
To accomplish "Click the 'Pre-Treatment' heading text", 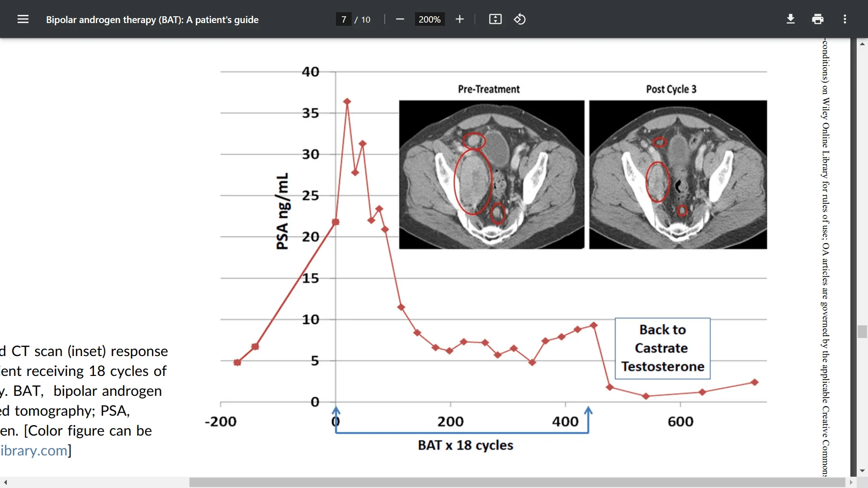I will (x=489, y=89).
